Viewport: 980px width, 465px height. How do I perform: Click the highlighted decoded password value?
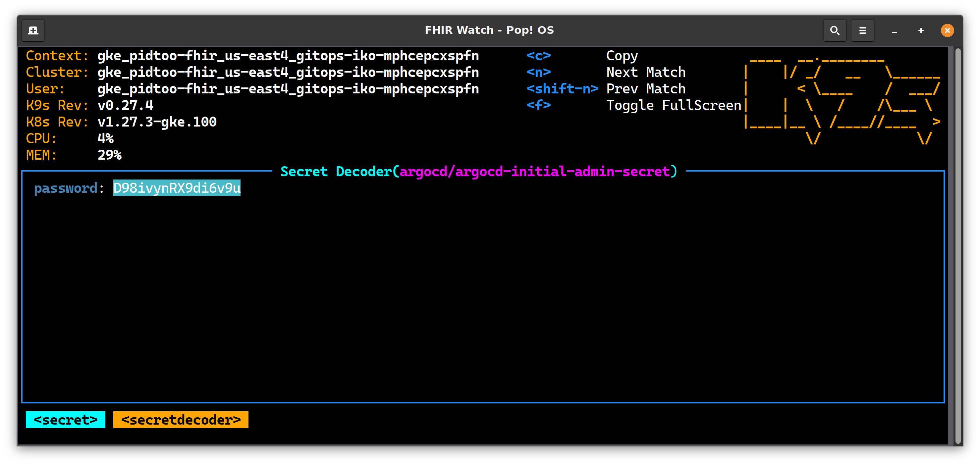tap(177, 188)
